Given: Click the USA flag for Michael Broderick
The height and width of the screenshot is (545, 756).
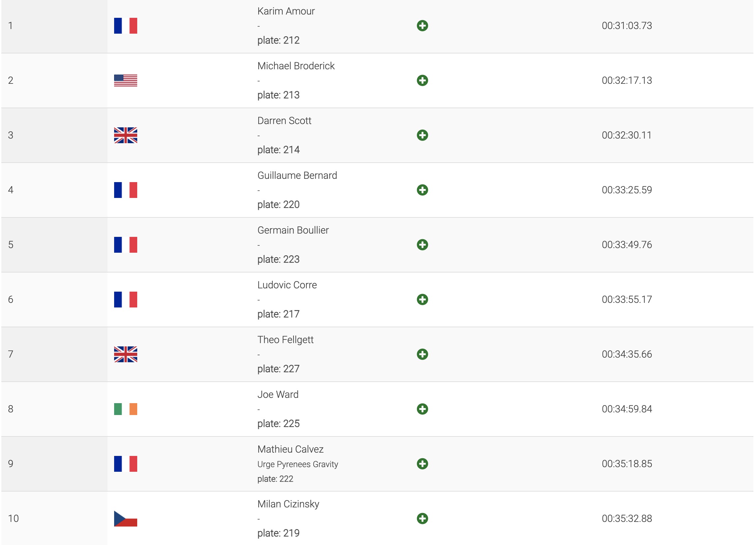Looking at the screenshot, I should tap(125, 80).
